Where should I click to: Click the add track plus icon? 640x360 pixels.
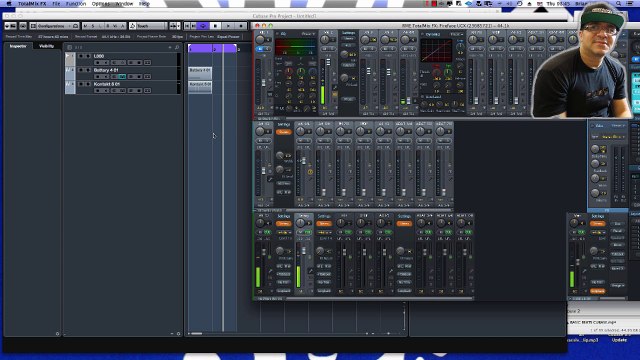click(x=170, y=47)
